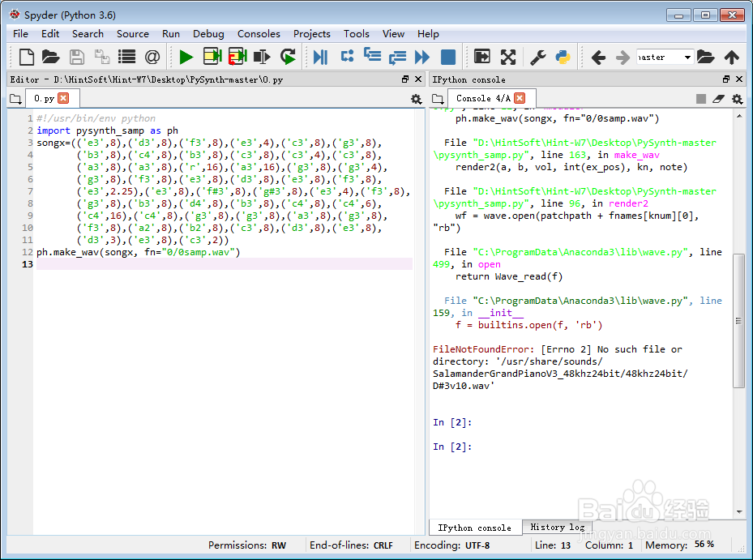
Task: Run cell and advance icon
Action: coord(237,57)
